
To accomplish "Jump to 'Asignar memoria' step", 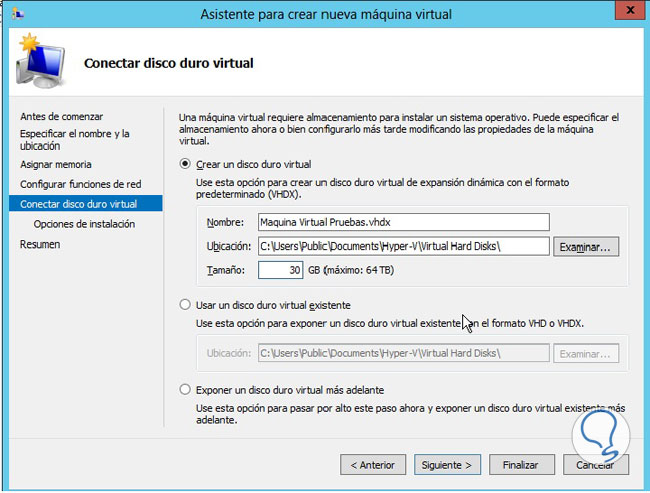I will [x=56, y=164].
